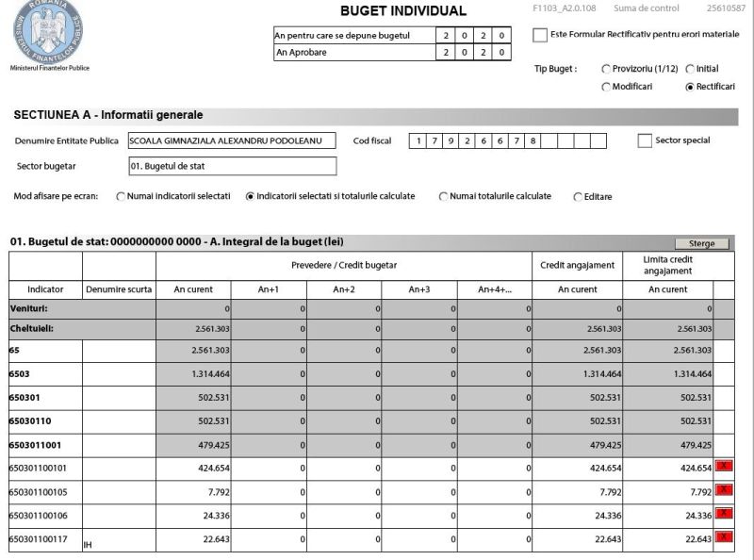Click Denumire scurta cell for row 650301100117
This screenshot has width=754, height=560.
pyautogui.click(x=119, y=539)
